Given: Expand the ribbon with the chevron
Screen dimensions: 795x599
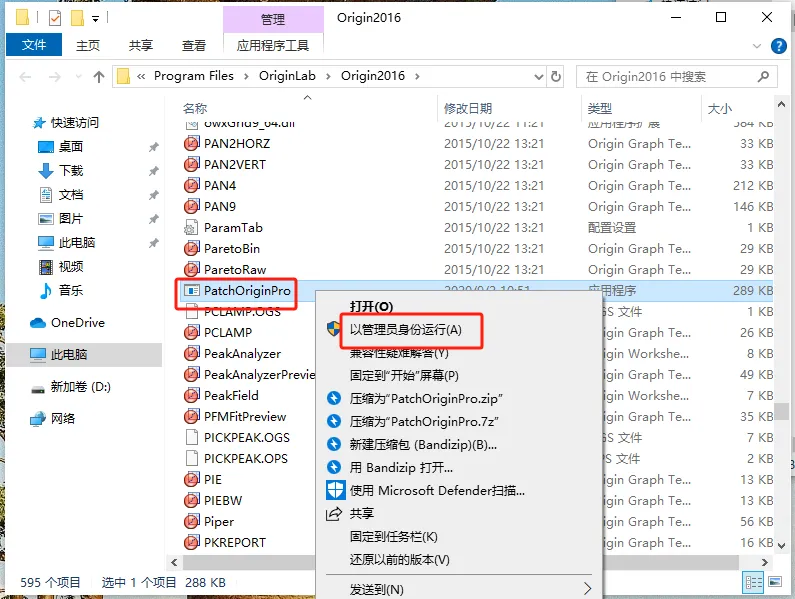Looking at the screenshot, I should tap(757, 46).
